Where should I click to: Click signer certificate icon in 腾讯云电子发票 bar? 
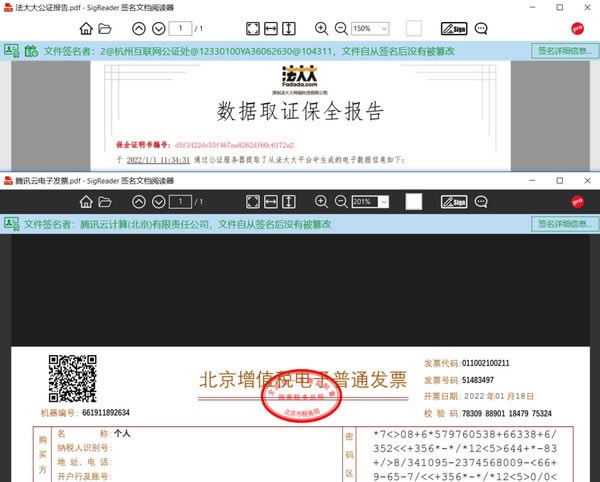(11, 224)
